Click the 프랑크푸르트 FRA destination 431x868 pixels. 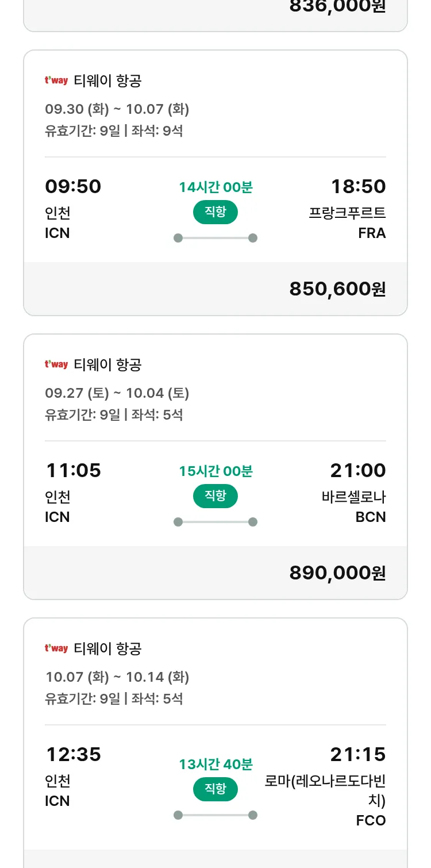pos(347,222)
